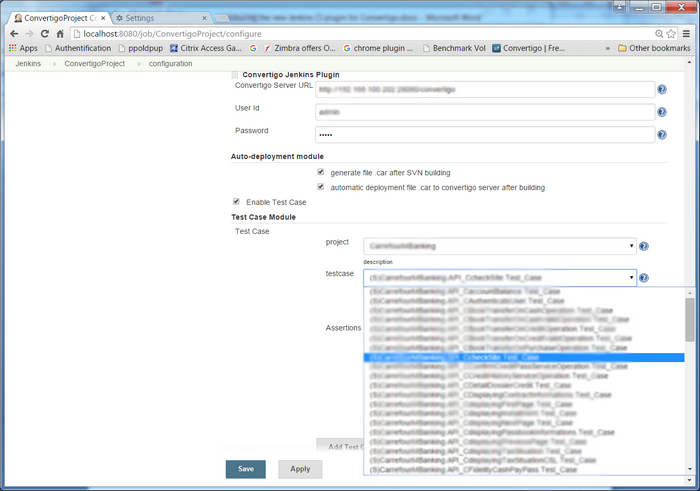The width and height of the screenshot is (700, 491).
Task: Show help for Convertigo Server URL
Action: [662, 90]
